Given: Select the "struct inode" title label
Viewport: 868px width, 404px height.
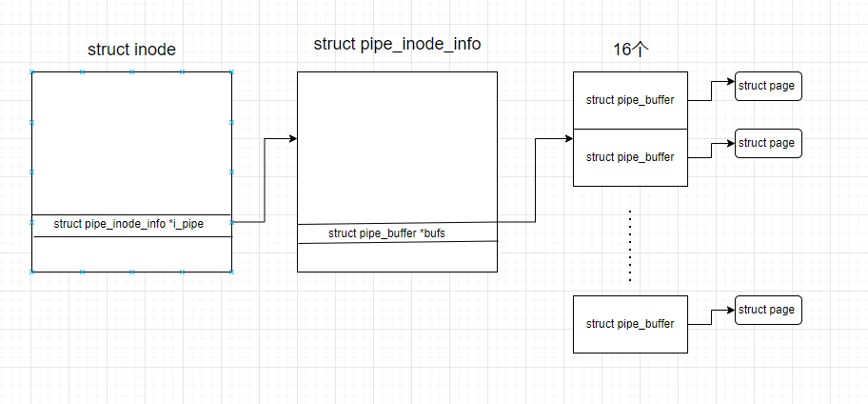Looking at the screenshot, I should click(131, 50).
